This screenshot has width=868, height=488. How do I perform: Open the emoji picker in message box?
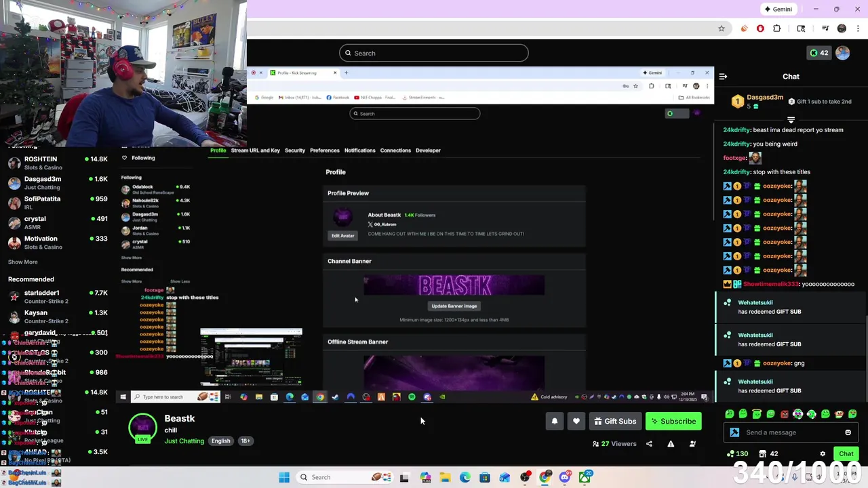tap(848, 432)
